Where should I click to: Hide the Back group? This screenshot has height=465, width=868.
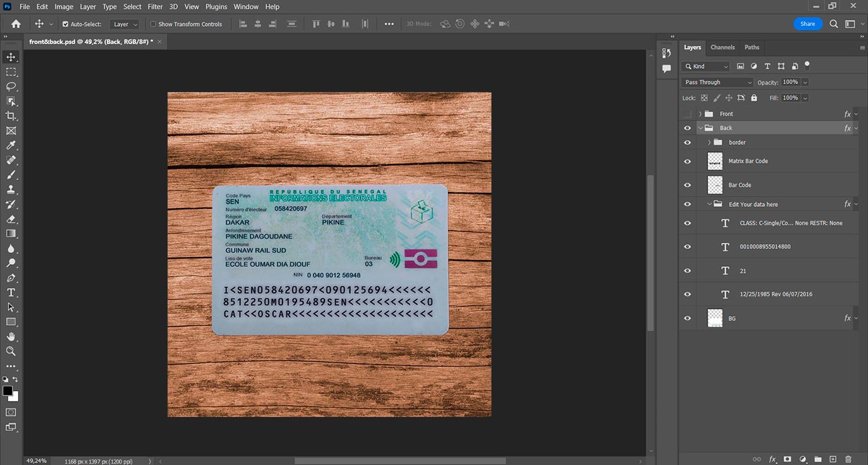[688, 128]
